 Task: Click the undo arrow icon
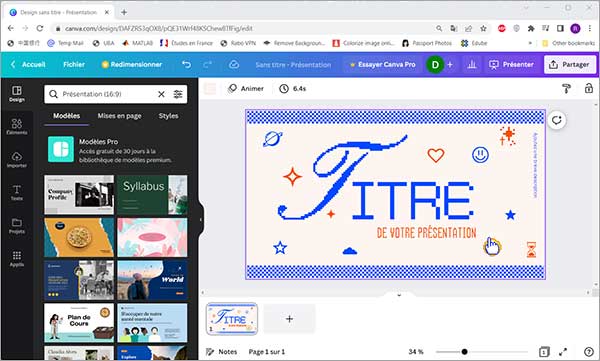[186, 64]
